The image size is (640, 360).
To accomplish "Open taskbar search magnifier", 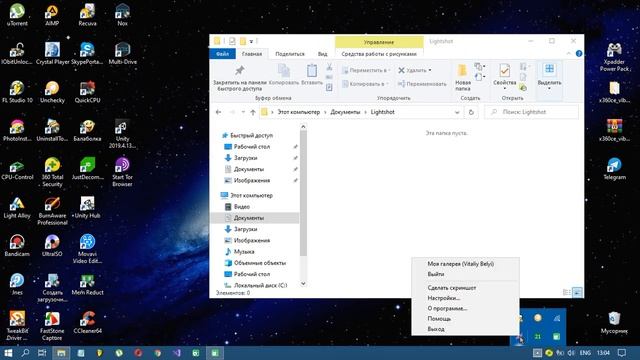I will (x=25, y=353).
